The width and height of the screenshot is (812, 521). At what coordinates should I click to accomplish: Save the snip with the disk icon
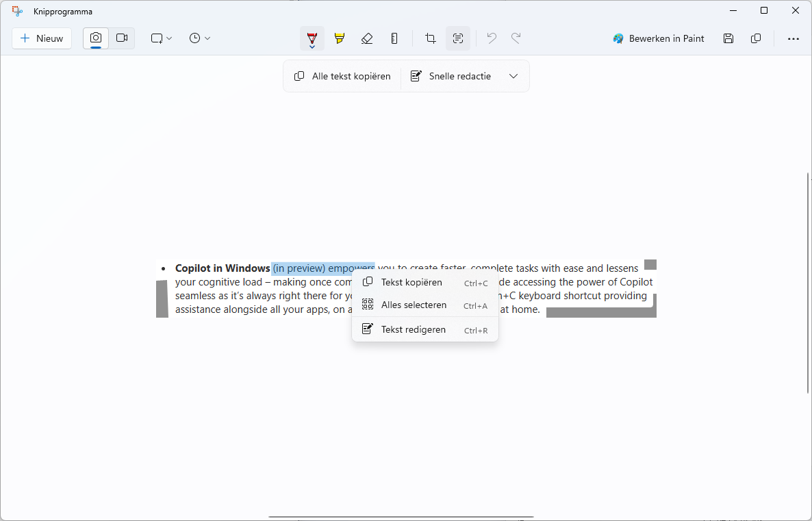click(x=728, y=38)
